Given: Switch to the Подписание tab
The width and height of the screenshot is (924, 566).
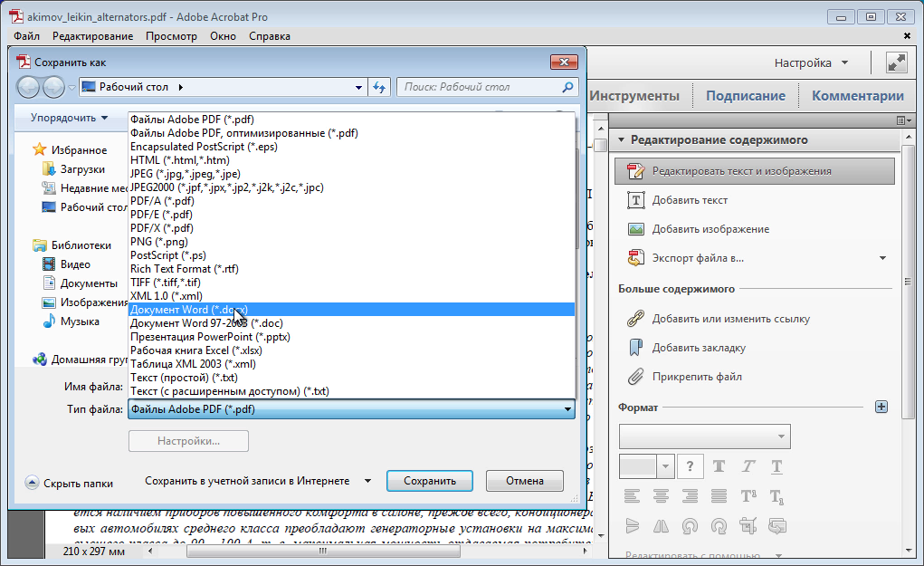Looking at the screenshot, I should coord(746,95).
